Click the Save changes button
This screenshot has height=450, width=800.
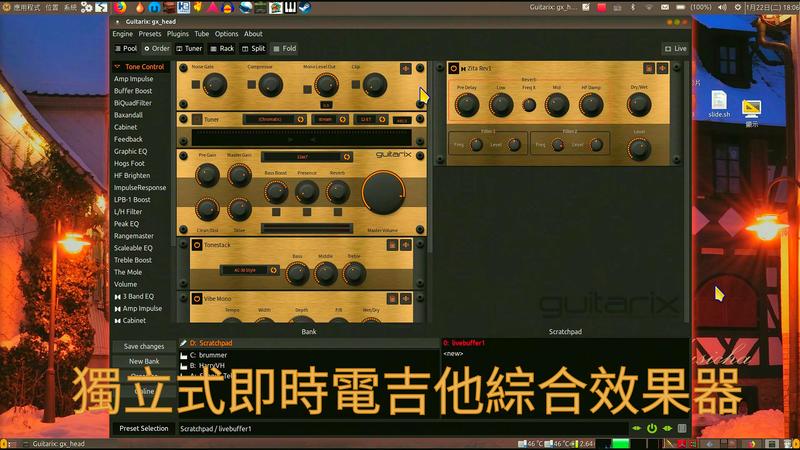point(144,346)
